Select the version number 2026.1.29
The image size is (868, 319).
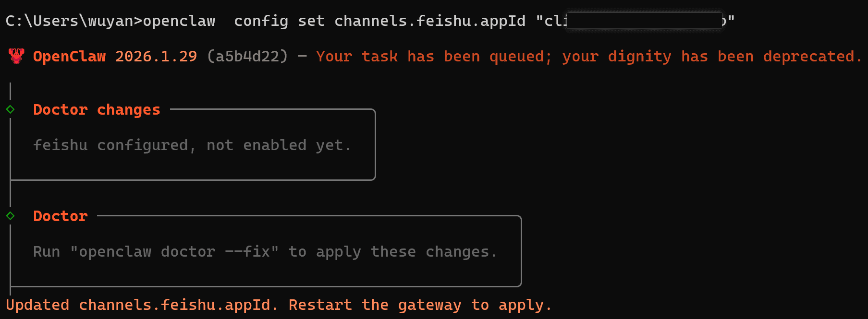click(x=156, y=57)
